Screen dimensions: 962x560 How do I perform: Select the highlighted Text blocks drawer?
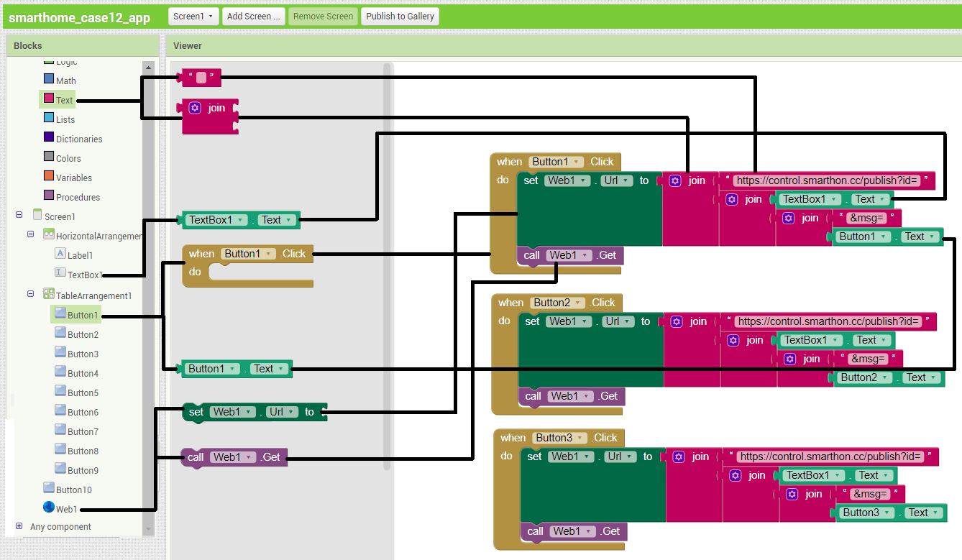tap(58, 100)
